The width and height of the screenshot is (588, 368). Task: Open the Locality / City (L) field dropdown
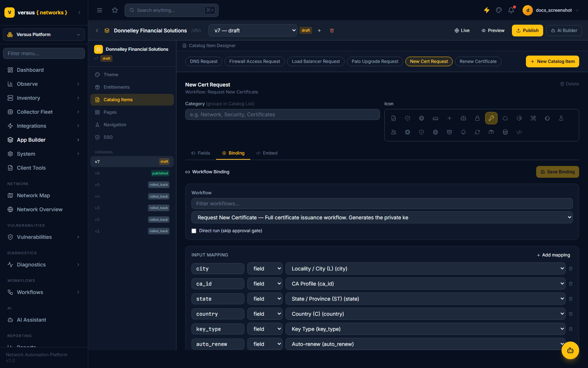pyautogui.click(x=426, y=269)
